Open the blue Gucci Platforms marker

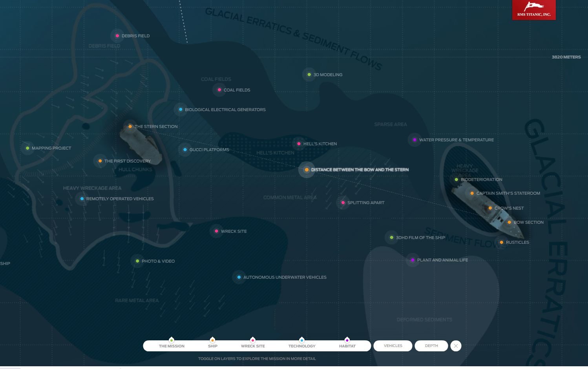pos(185,150)
